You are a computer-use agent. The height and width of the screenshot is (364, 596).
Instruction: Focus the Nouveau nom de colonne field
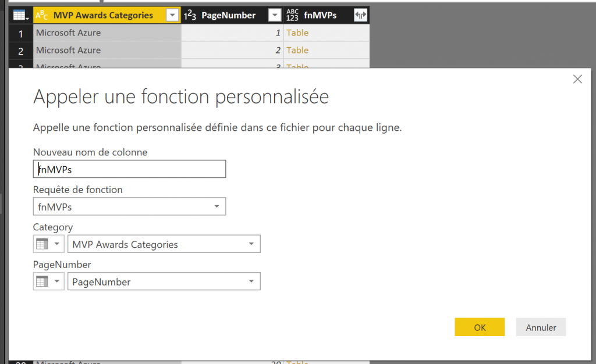tap(129, 169)
